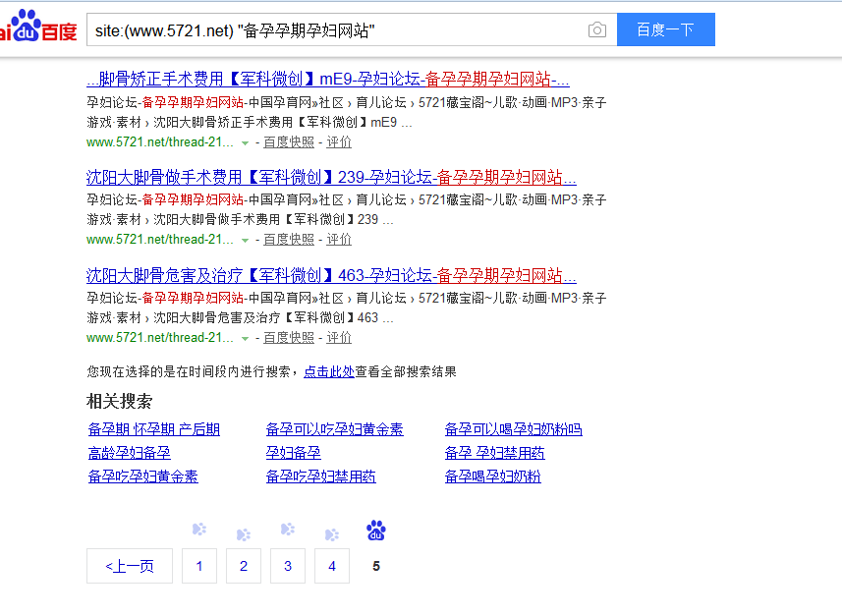Click the paw icon above page 3
Screen dimensions: 842x616
[288, 530]
